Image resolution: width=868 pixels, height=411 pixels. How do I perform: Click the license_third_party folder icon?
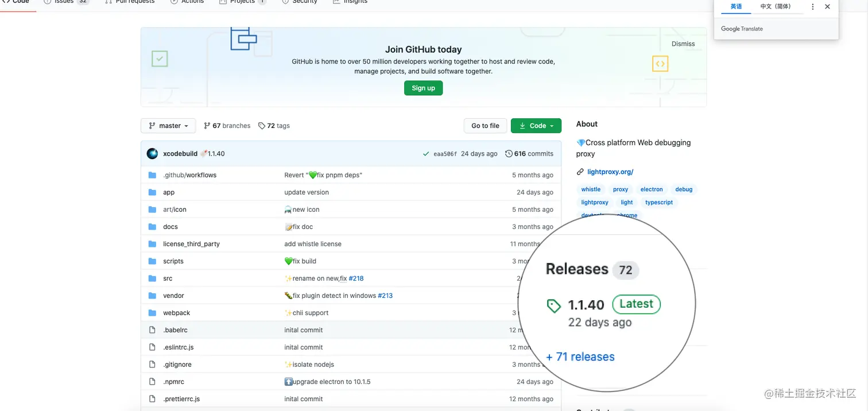click(x=152, y=244)
